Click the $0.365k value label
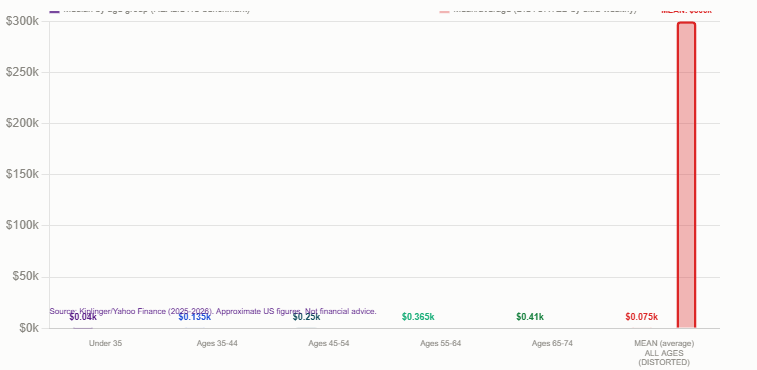This screenshot has width=757, height=370. 418,317
